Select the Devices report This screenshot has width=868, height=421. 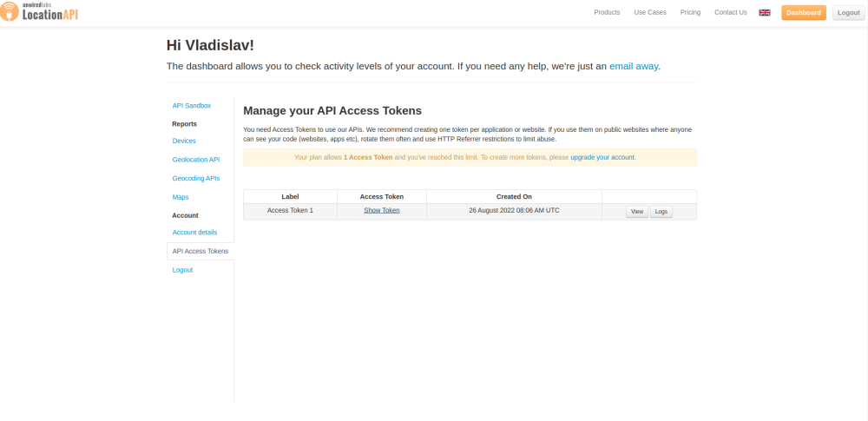pyautogui.click(x=184, y=141)
